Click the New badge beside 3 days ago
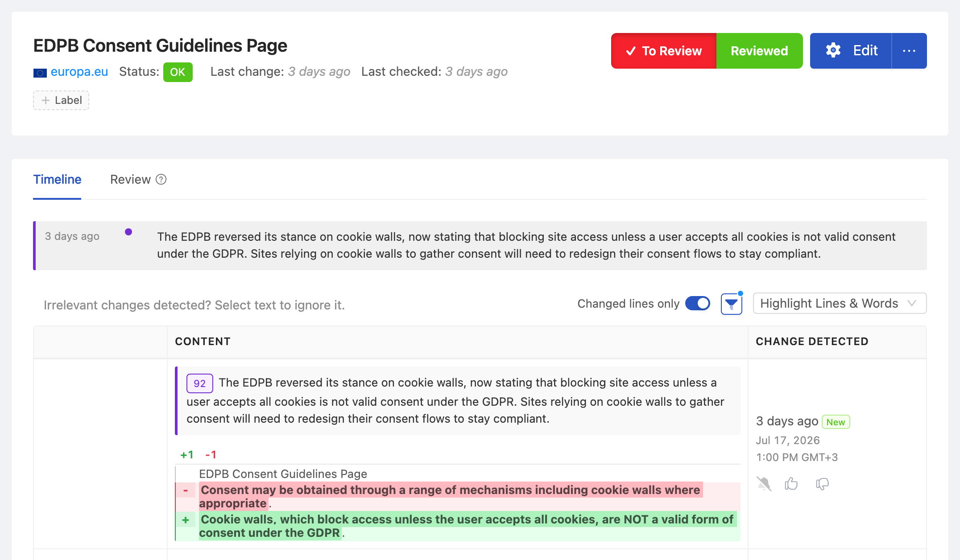 tap(836, 422)
